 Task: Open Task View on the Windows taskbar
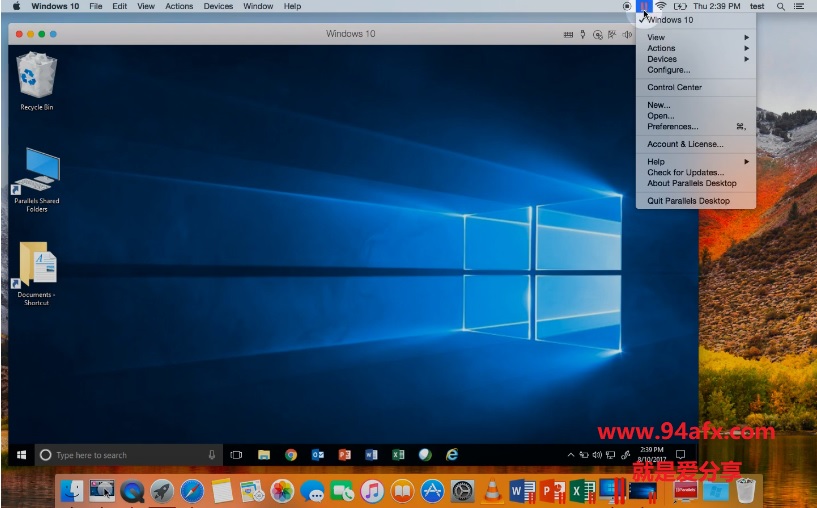pos(236,455)
